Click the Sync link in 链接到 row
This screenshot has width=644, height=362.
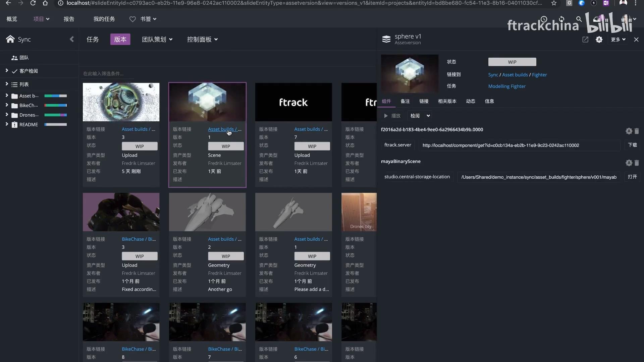coord(493,75)
